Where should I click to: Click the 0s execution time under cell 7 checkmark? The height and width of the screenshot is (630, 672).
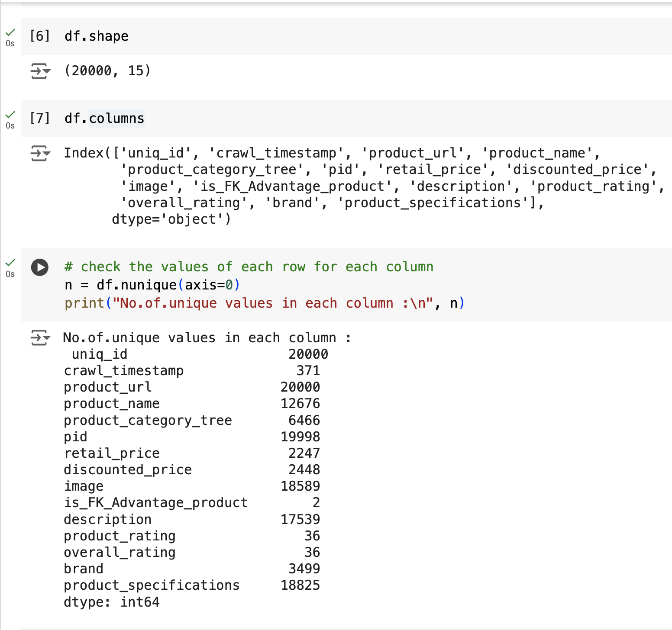click(10, 126)
